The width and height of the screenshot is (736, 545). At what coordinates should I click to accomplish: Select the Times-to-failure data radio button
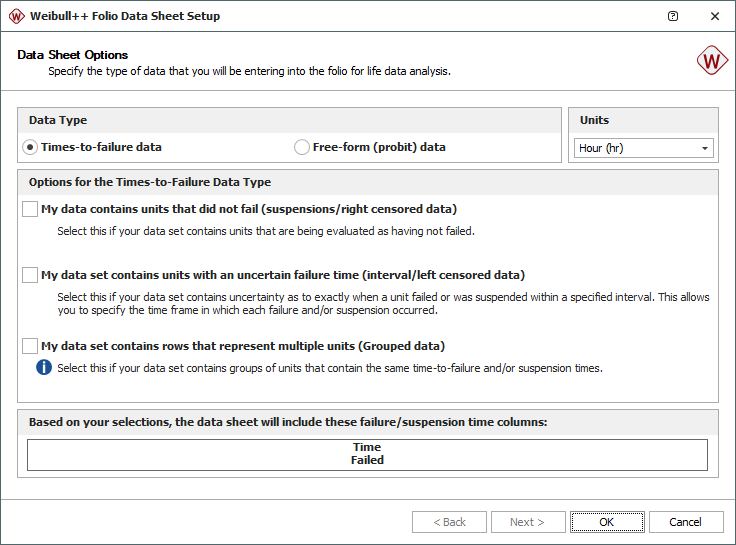pyautogui.click(x=31, y=147)
